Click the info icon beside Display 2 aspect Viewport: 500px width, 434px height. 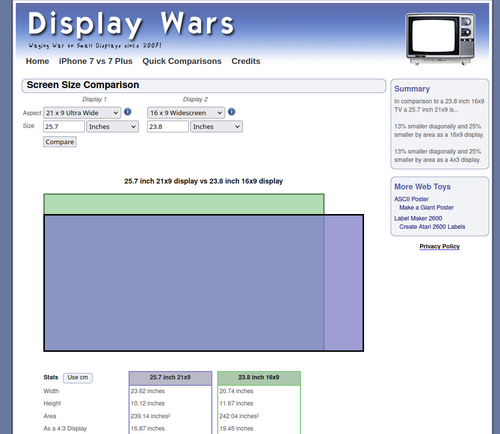(231, 112)
